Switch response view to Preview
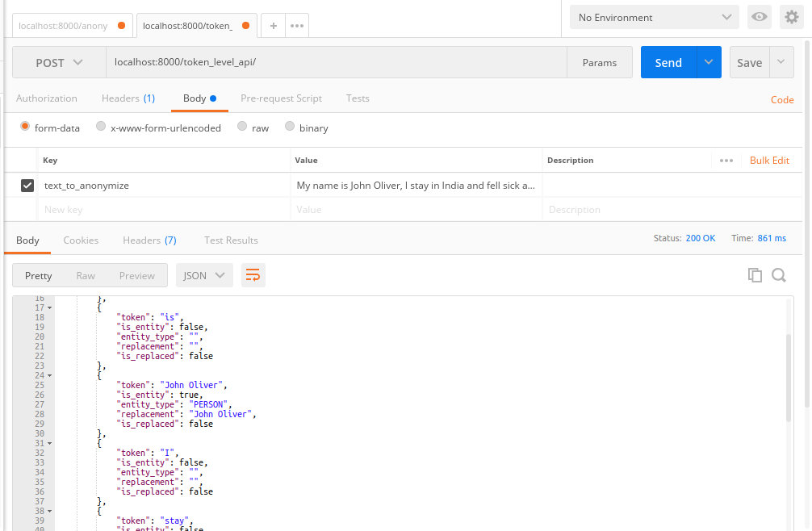This screenshot has width=812, height=531. click(136, 275)
